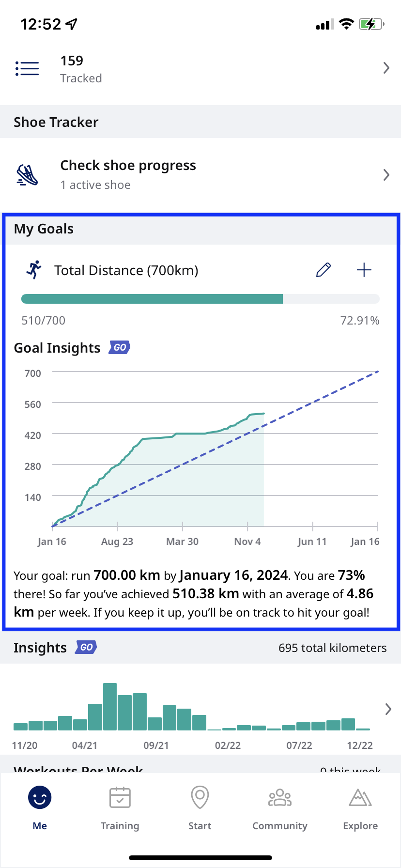
Task: Open Check shoe progress chevron
Action: tap(386, 175)
